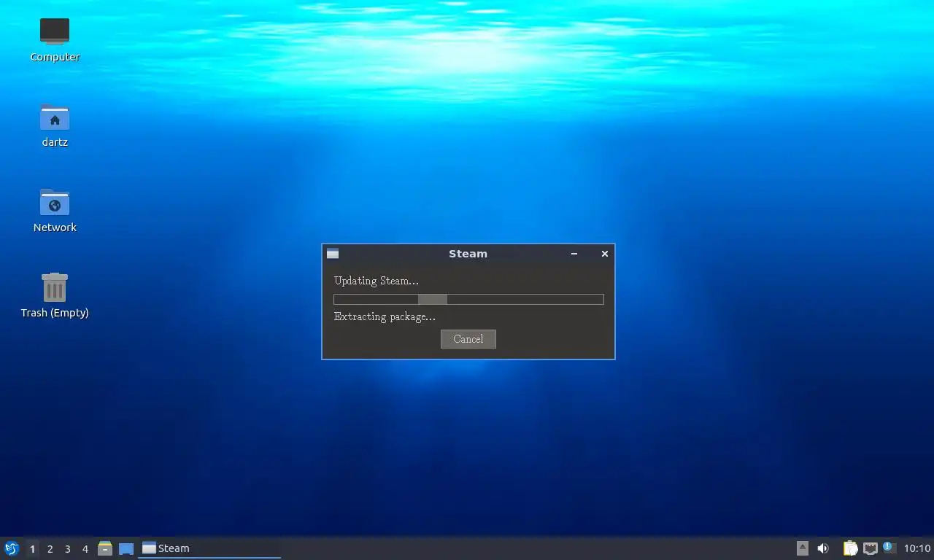The image size is (934, 560).
Task: Click the Steam update progress bar
Action: click(468, 299)
